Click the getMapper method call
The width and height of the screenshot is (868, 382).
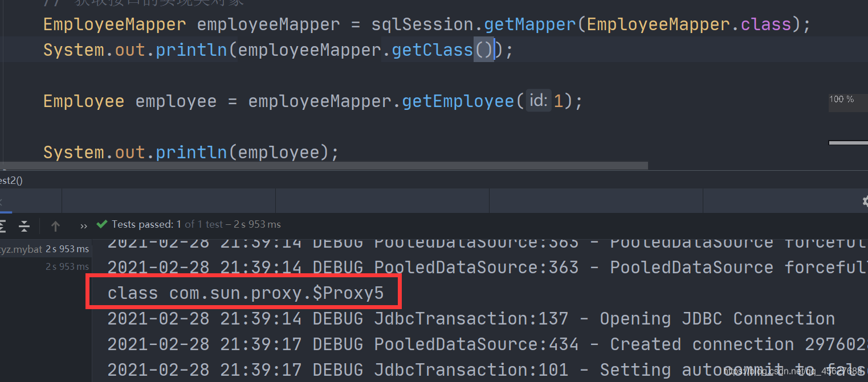530,24
